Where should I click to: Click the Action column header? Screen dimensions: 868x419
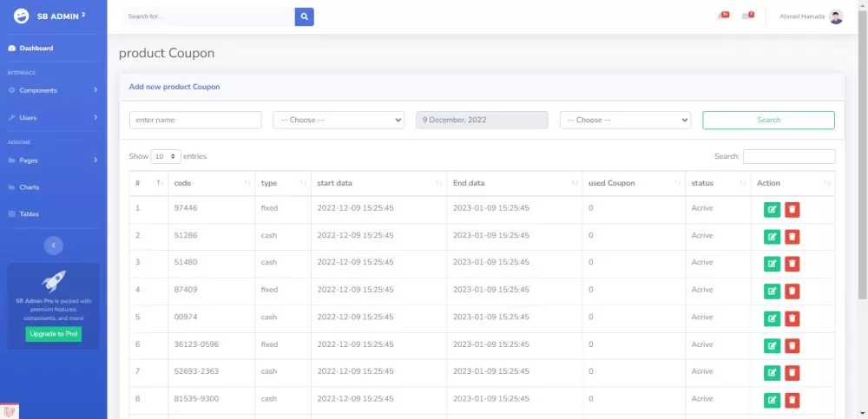(792, 183)
